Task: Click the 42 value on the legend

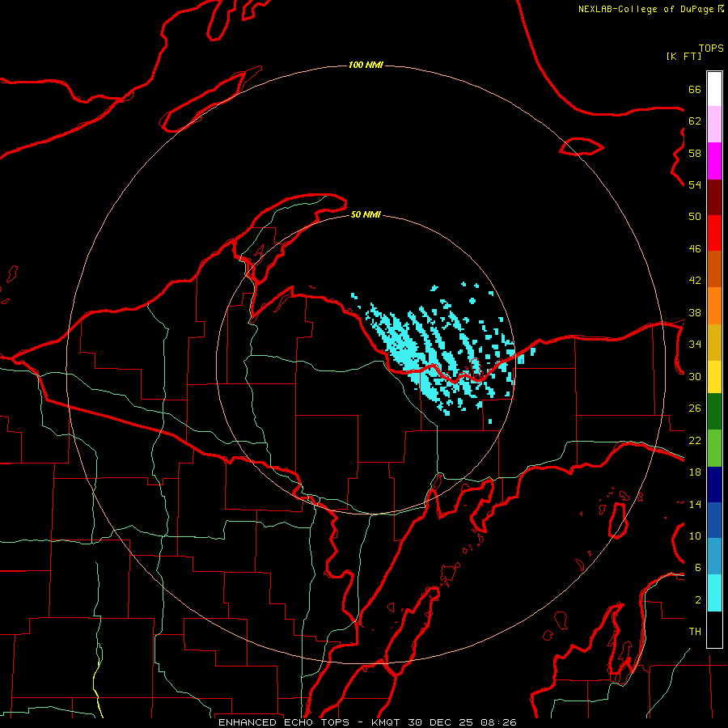Action: 695,281
